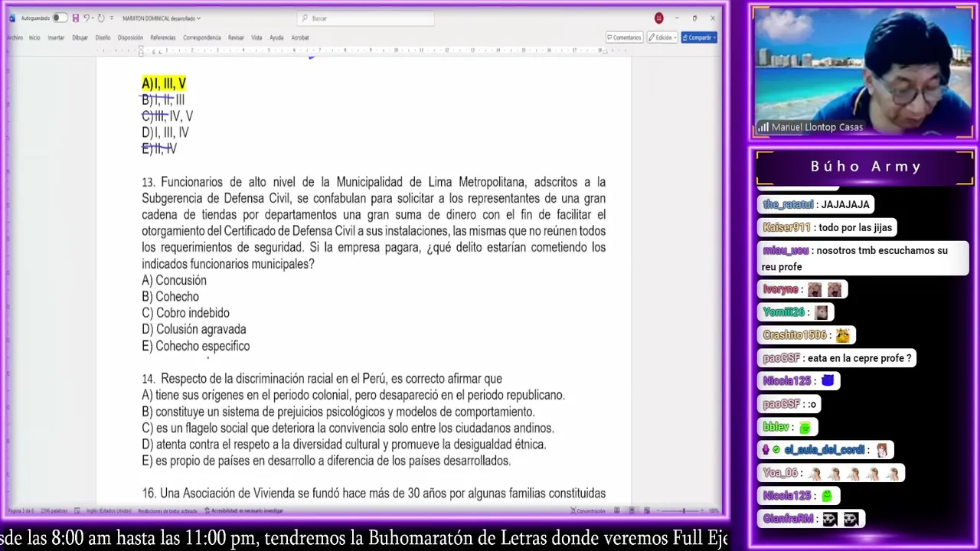The width and height of the screenshot is (980, 551).
Task: Click the Comentarios button
Action: point(624,37)
